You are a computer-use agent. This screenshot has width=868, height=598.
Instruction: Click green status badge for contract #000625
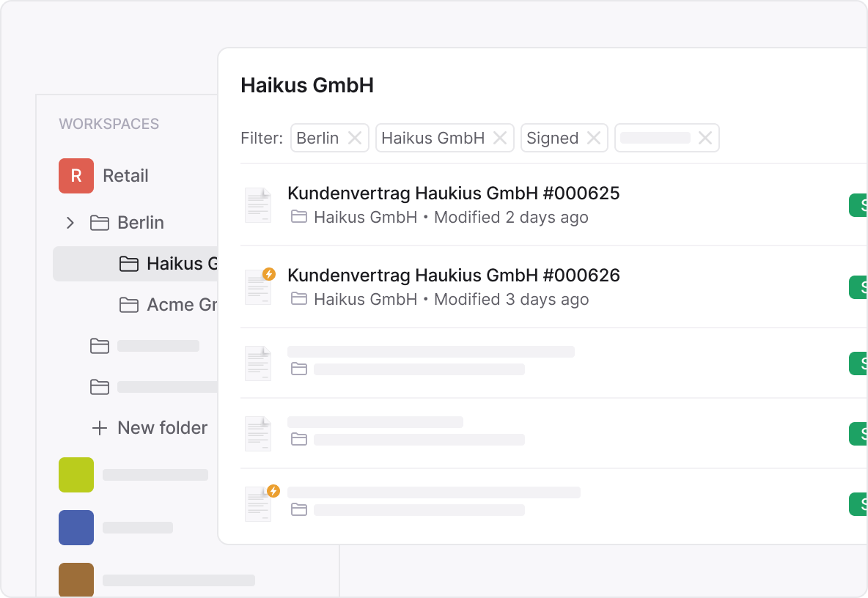[x=858, y=205]
